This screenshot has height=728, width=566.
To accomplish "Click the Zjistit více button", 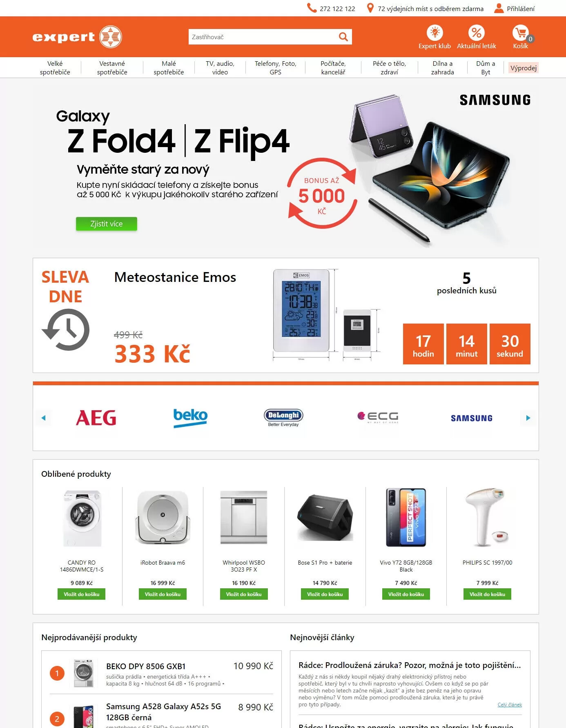I will click(x=106, y=224).
